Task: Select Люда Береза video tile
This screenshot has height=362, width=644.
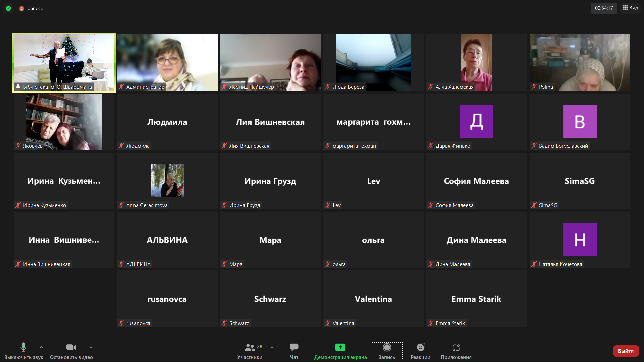Action: click(x=373, y=62)
